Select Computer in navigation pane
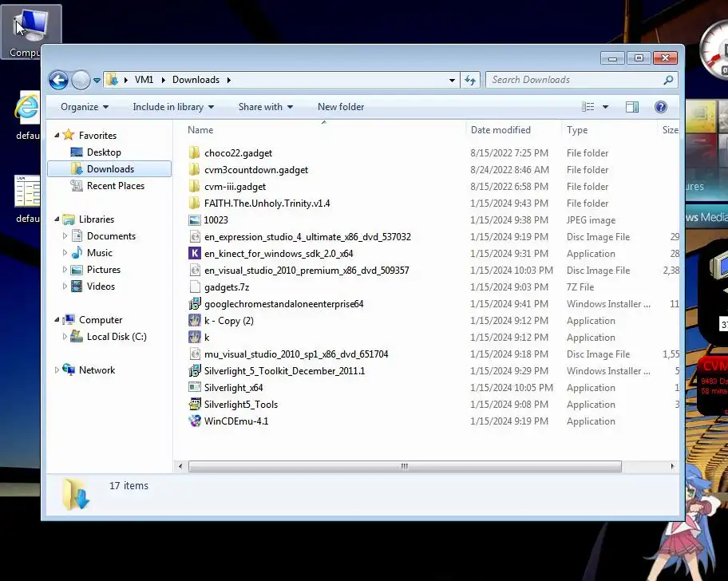Screen dimensions: 728x581 click(101, 320)
